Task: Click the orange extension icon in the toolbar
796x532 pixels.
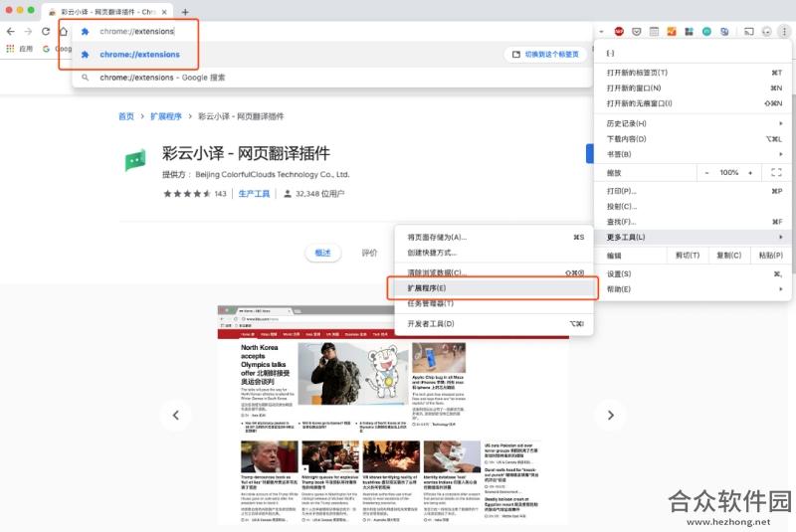Action: coord(672,32)
